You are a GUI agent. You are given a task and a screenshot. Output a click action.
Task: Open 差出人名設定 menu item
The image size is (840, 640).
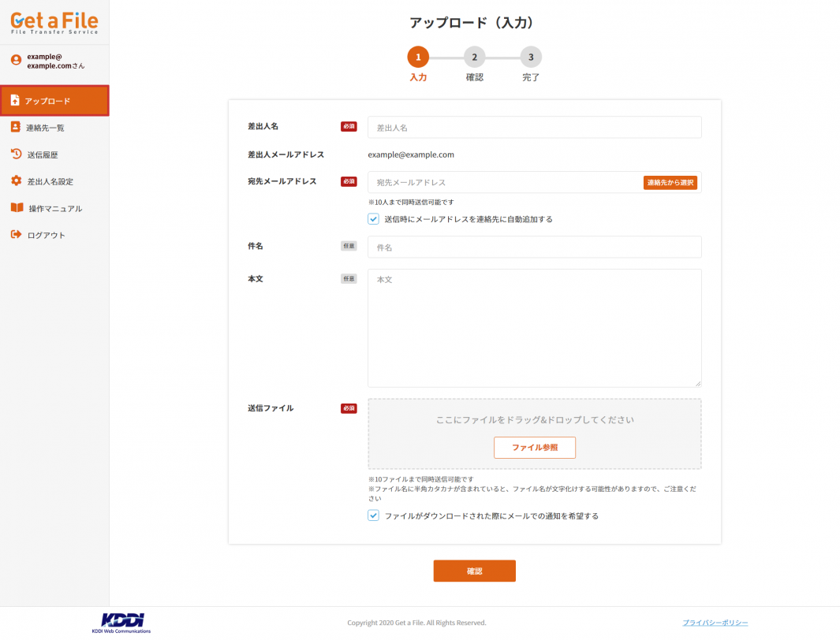[x=50, y=182]
